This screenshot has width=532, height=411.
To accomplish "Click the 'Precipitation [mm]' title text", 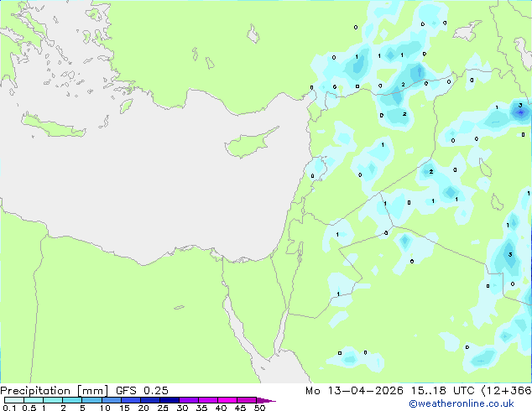I will point(54,391).
